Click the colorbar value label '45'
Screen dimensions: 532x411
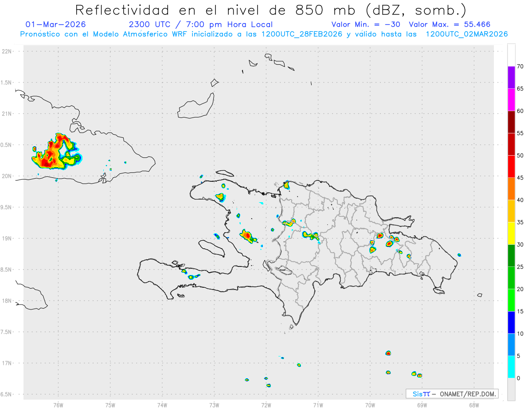[520, 178]
